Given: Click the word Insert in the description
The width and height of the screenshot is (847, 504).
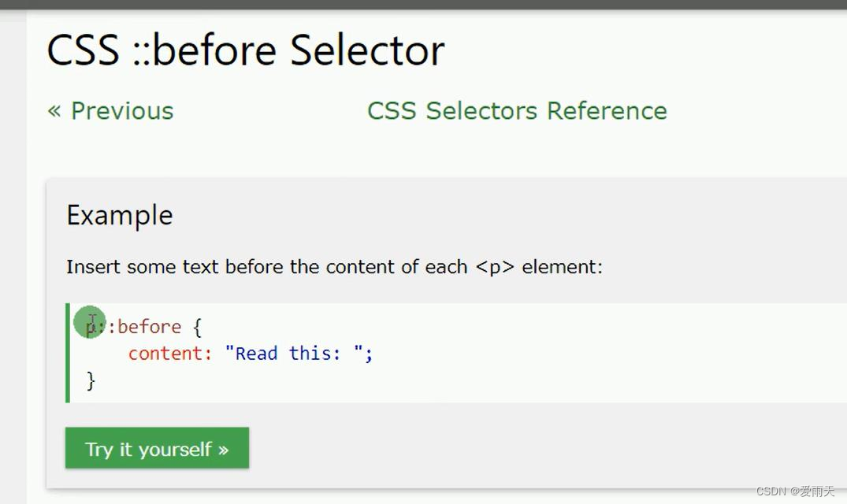Looking at the screenshot, I should click(93, 267).
